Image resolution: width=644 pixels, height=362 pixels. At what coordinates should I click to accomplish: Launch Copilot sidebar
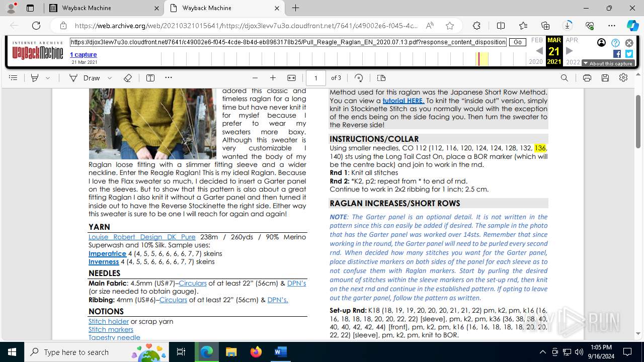(x=632, y=26)
